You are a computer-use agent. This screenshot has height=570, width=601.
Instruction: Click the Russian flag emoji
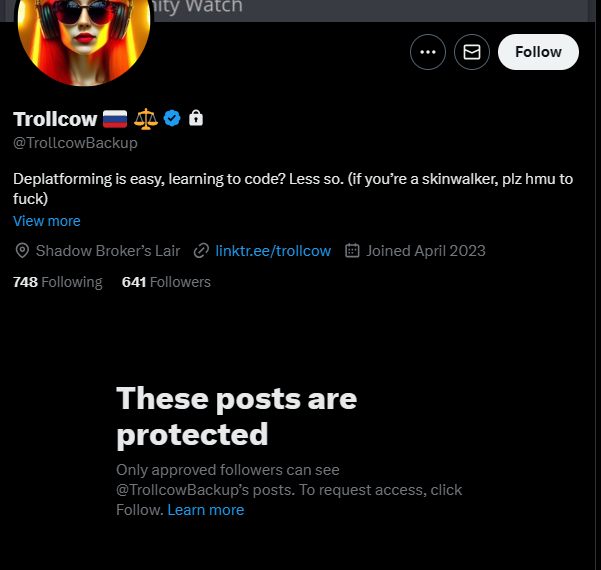pos(116,118)
